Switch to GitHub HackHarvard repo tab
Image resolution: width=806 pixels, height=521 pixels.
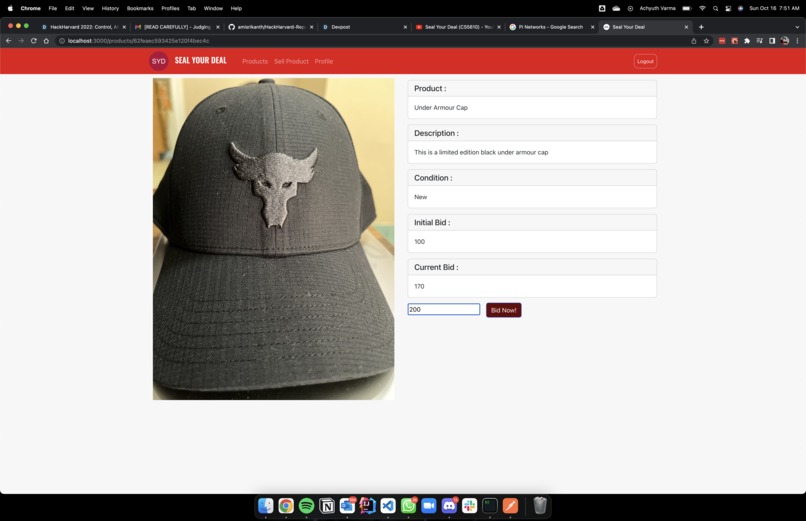pyautogui.click(x=271, y=27)
